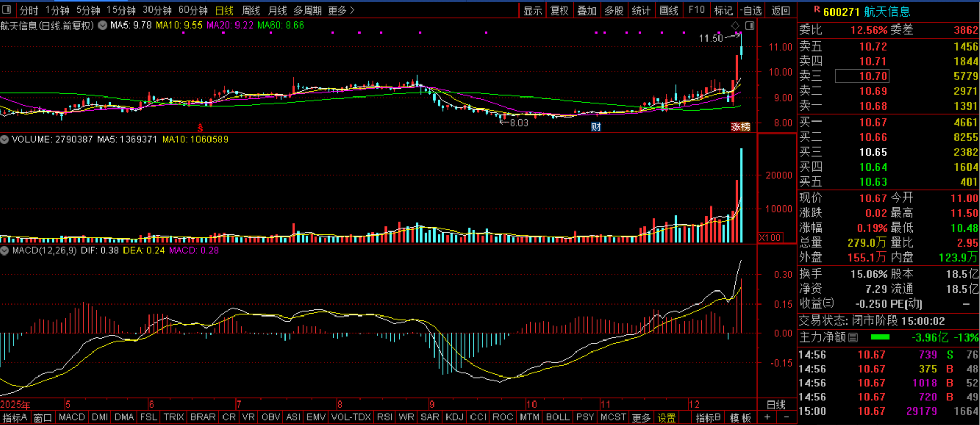The width and height of the screenshot is (980, 425).
Task: Select the EMV indicator tab
Action: pos(316,417)
